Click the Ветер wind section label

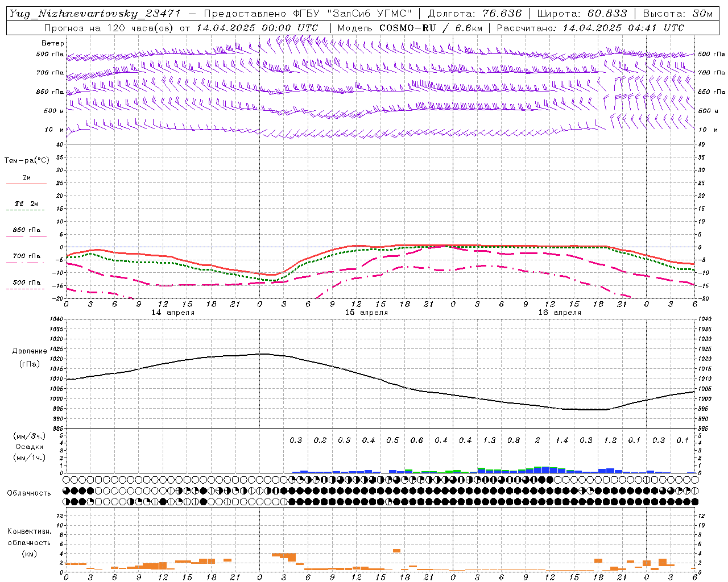coord(53,43)
